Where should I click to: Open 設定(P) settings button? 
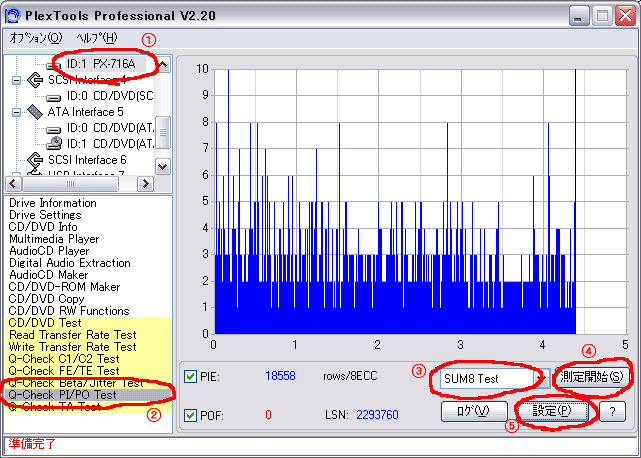[552, 411]
